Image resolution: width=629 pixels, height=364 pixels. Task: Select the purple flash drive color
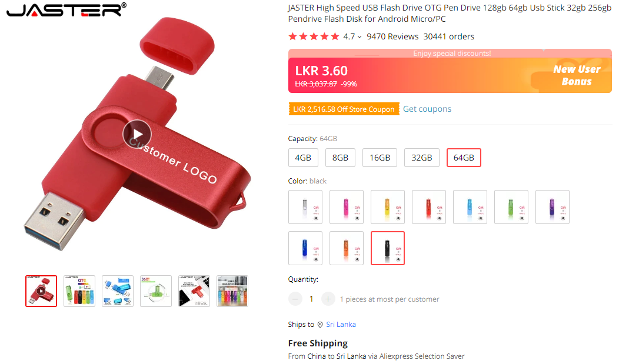pyautogui.click(x=553, y=207)
